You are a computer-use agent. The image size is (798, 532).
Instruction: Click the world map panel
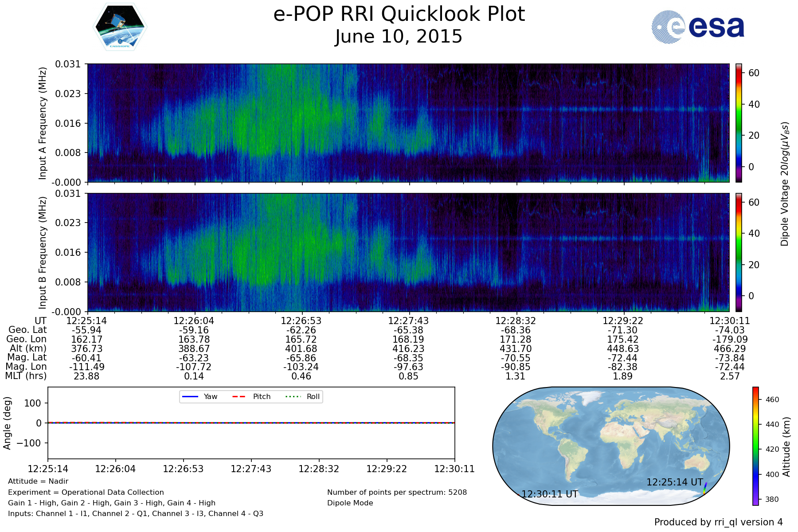point(611,446)
